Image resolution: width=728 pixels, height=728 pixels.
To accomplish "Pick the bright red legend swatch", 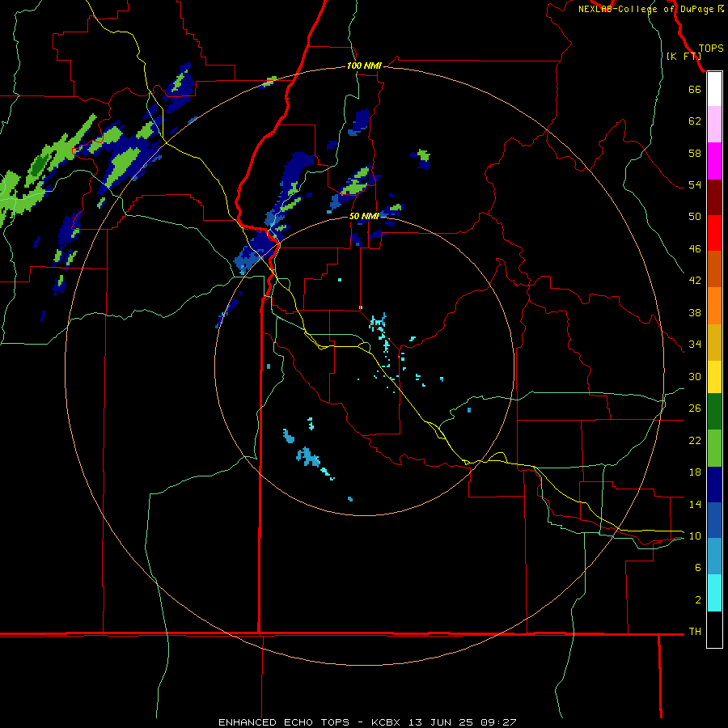I will click(x=714, y=233).
